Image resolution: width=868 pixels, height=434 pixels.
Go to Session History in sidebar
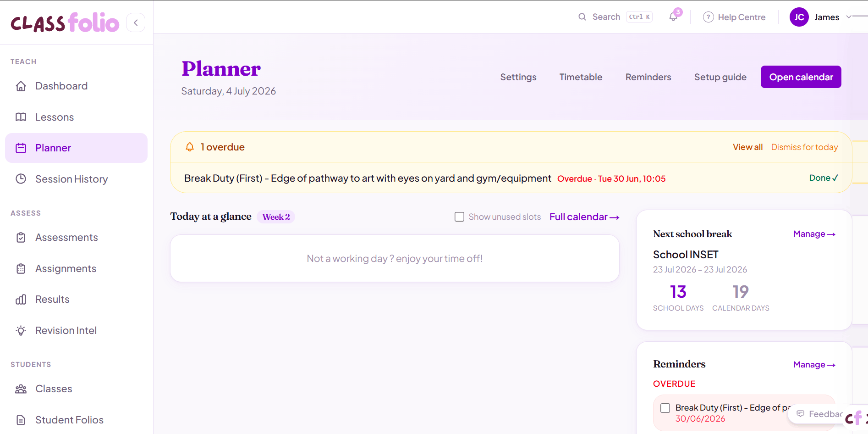pos(76,179)
